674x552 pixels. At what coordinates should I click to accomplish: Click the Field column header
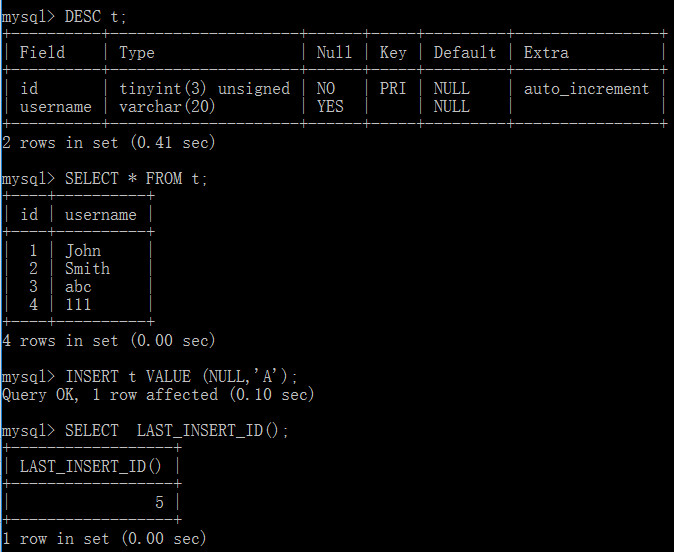[x=42, y=52]
